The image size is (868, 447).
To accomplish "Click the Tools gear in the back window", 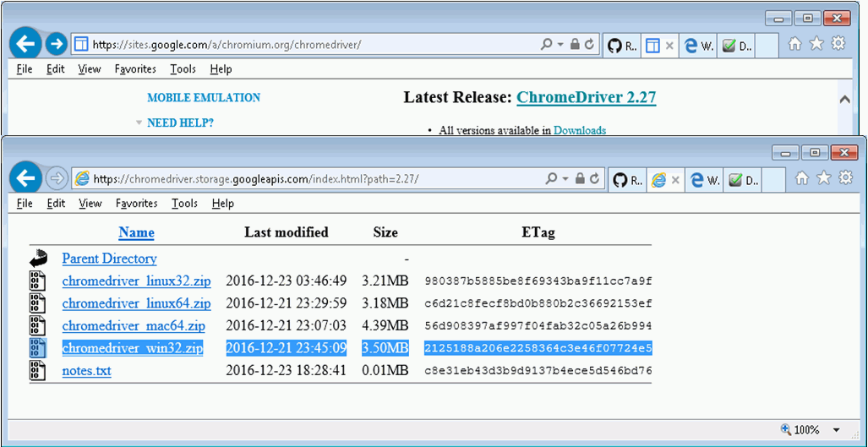I will pos(838,43).
